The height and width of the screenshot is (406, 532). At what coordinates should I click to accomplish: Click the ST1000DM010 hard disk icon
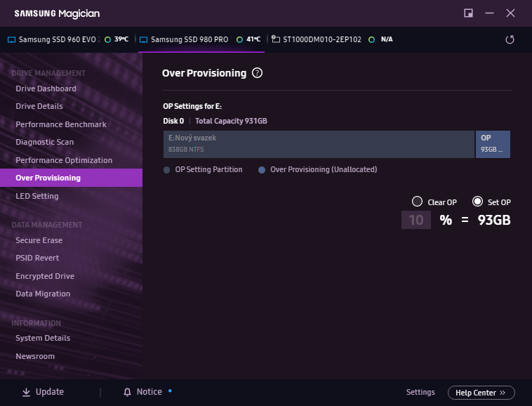click(x=276, y=39)
